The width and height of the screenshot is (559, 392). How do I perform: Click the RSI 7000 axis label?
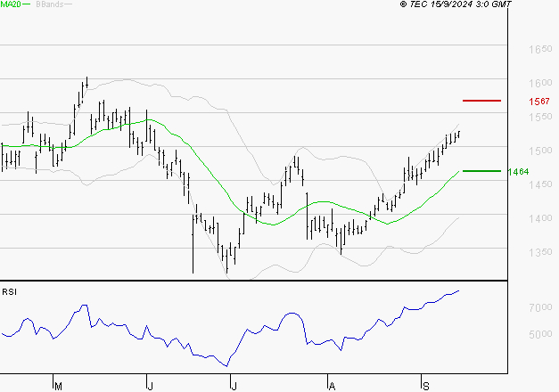[540, 307]
